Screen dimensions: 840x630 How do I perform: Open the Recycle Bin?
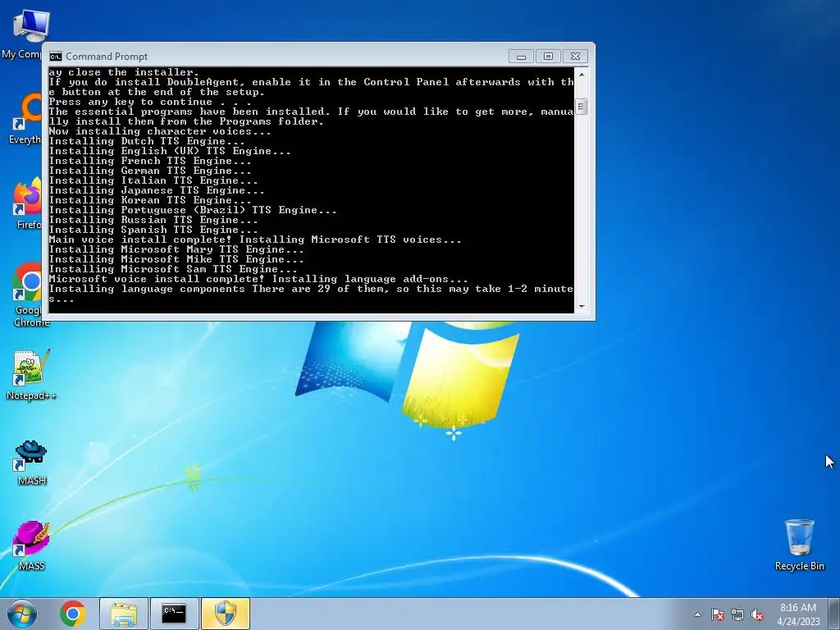coord(799,545)
